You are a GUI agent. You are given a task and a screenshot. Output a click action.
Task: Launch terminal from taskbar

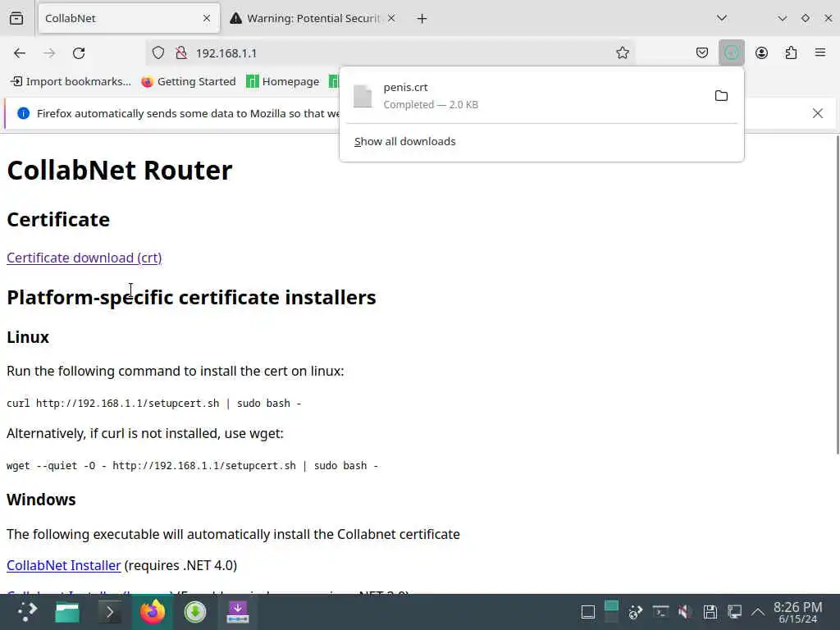(110, 612)
